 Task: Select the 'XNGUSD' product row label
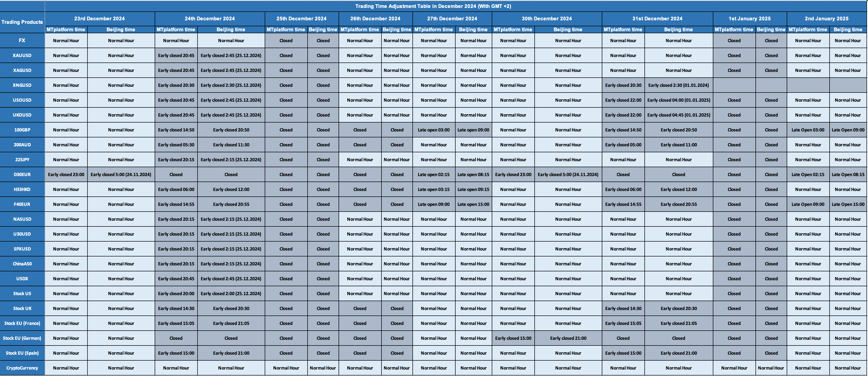[22, 85]
